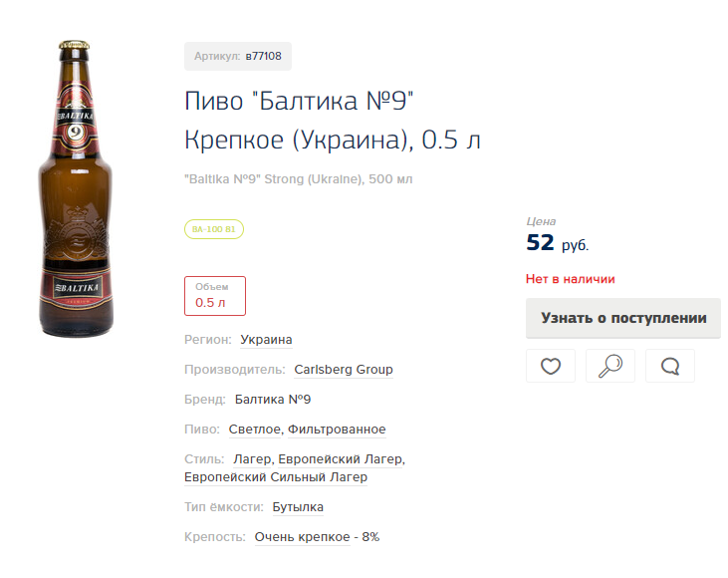Open the first Лагер style link
Image resolution: width=728 pixels, height=578 pixels.
[x=252, y=459]
